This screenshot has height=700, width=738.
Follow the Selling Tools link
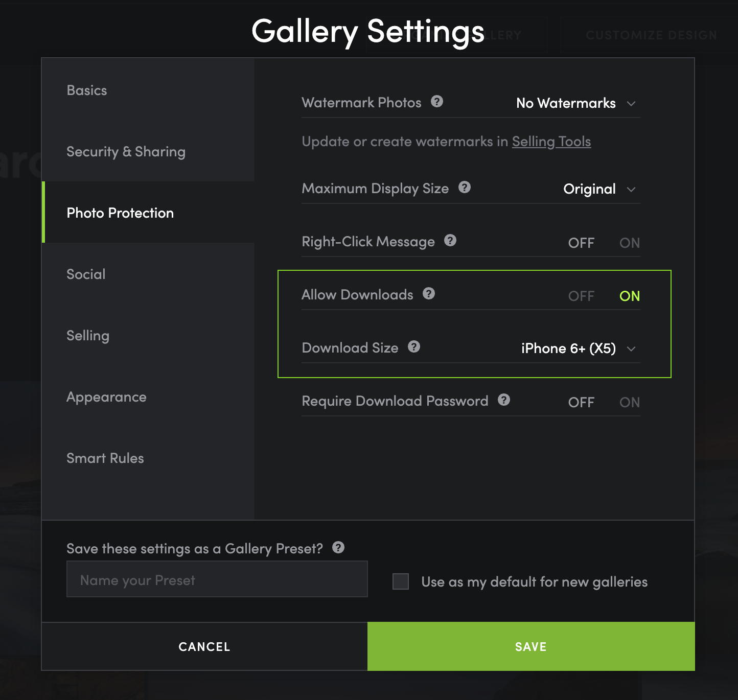tap(551, 142)
